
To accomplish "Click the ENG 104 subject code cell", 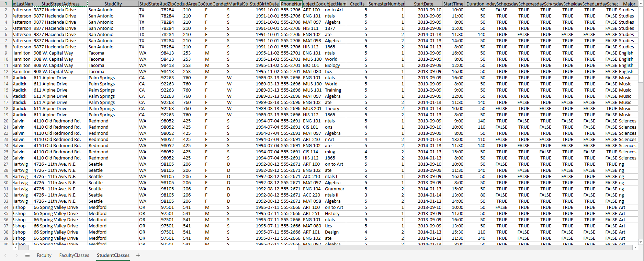I will [313, 189].
